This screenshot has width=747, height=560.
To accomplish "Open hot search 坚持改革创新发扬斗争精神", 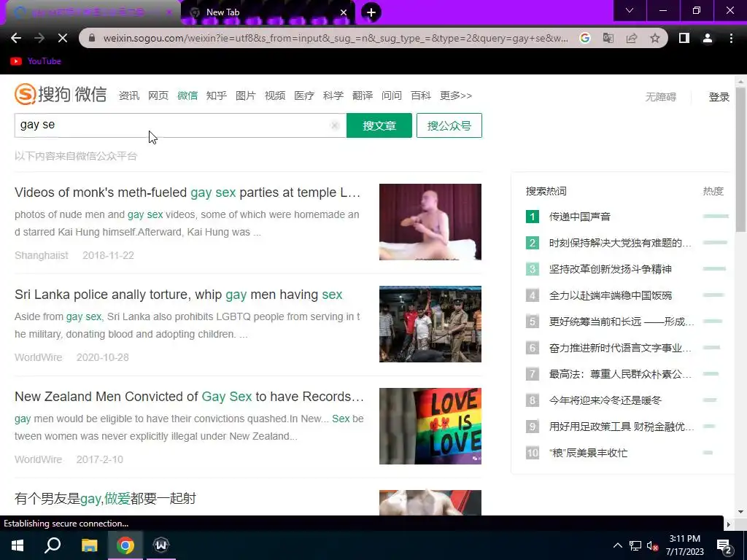I will [x=611, y=269].
